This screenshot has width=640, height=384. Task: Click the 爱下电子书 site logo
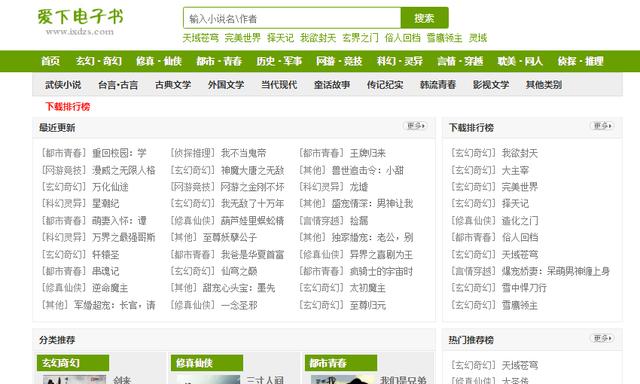pyautogui.click(x=80, y=22)
